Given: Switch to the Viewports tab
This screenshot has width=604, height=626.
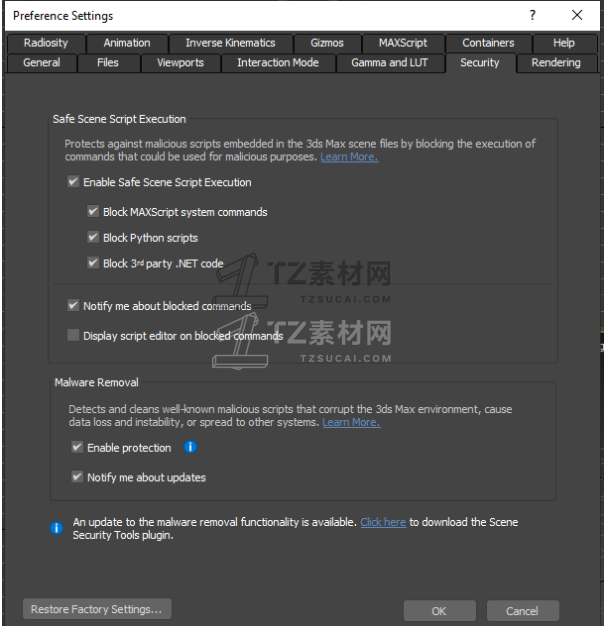Looking at the screenshot, I should pyautogui.click(x=180, y=63).
